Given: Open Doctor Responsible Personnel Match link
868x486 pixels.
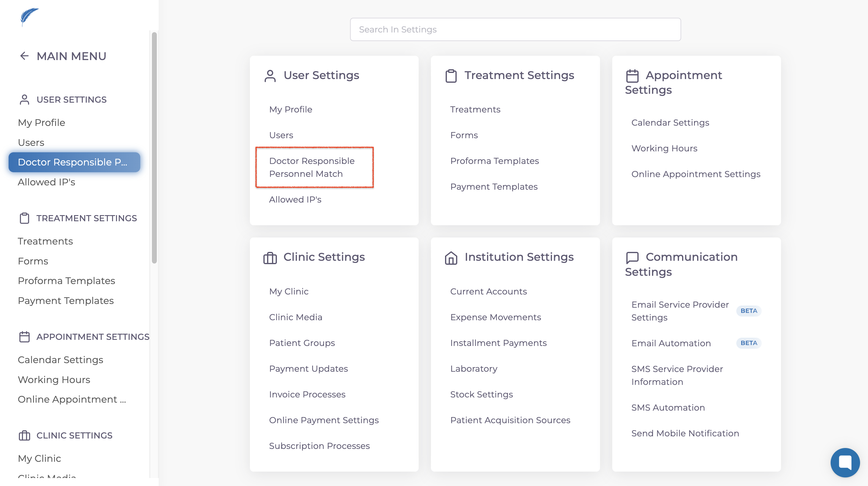Looking at the screenshot, I should click(312, 167).
